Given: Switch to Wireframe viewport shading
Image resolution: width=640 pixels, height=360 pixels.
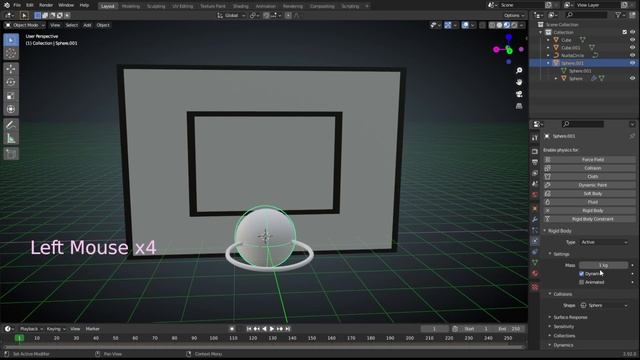Looking at the screenshot, I should 492,25.
